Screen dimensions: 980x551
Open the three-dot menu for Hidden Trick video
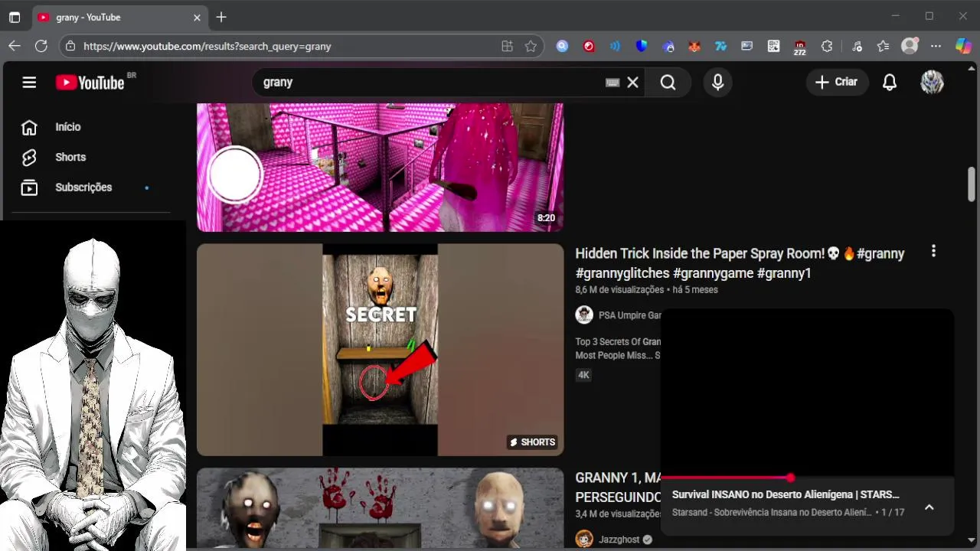coord(933,251)
